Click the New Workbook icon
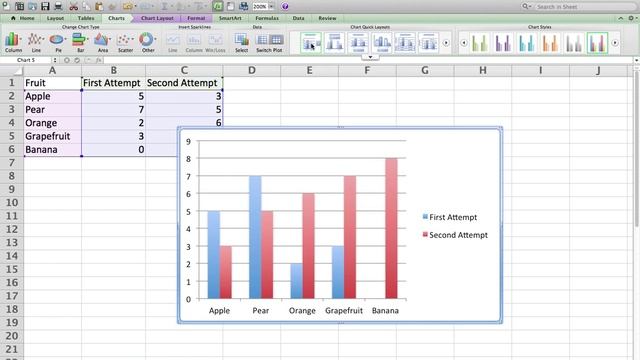 (6, 7)
